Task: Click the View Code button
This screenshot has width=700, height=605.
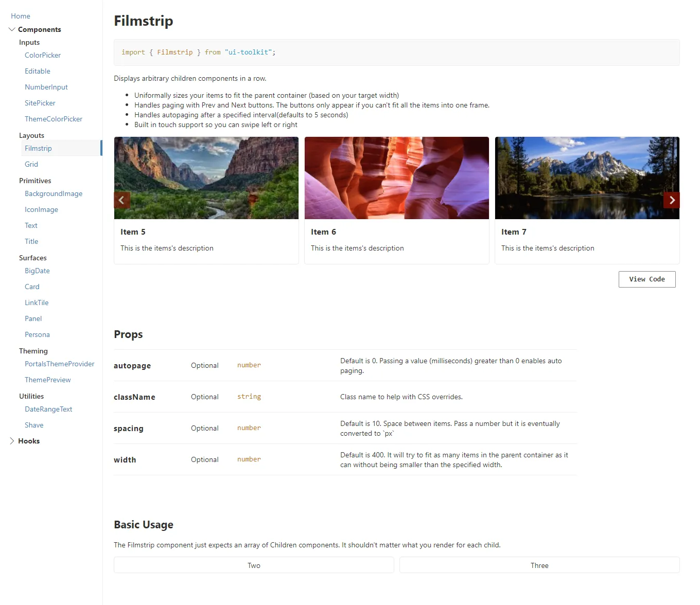Action: 647,279
